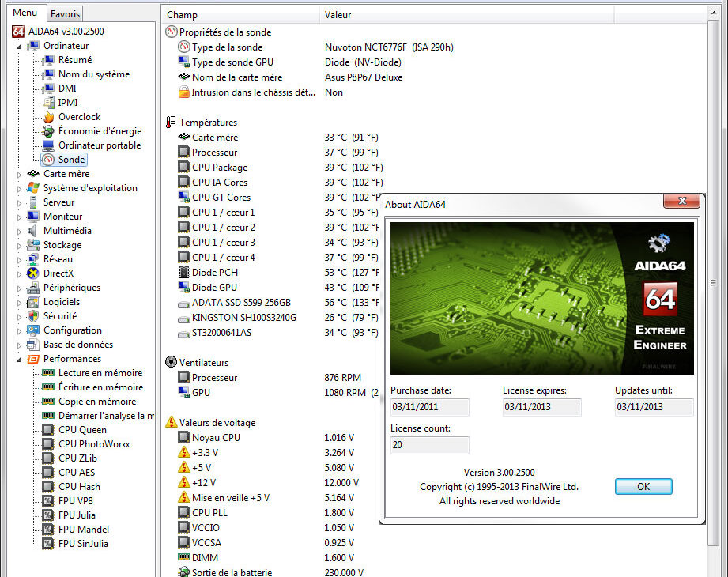
Task: Expand the Stockage tree node
Action: (x=21, y=245)
